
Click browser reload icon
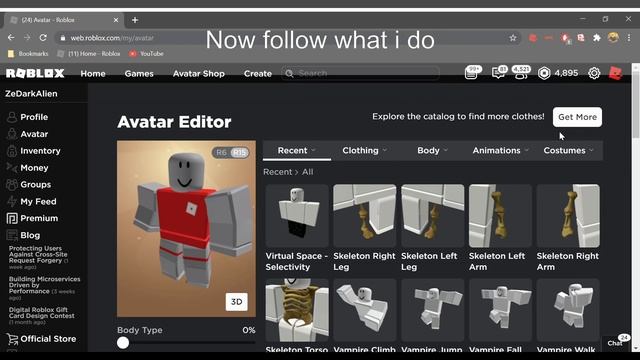point(43,38)
